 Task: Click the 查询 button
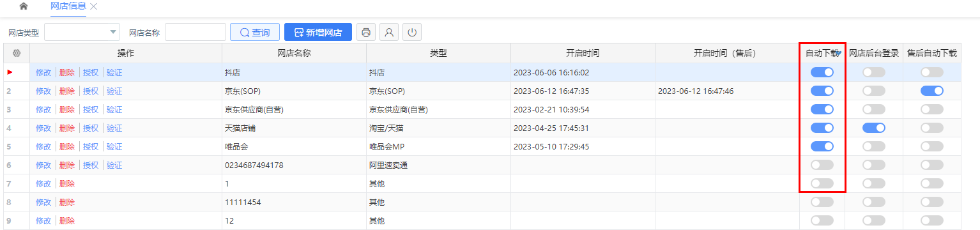[x=255, y=32]
